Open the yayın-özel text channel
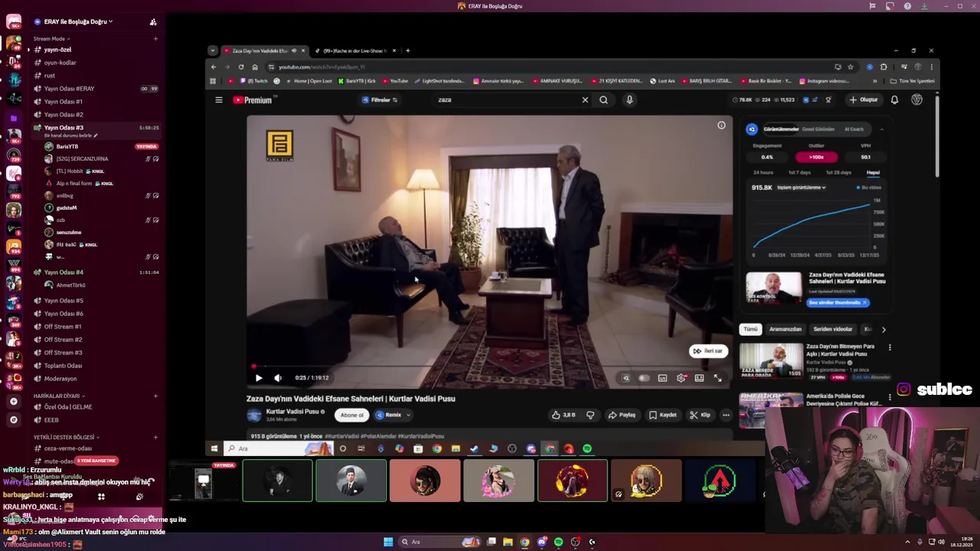 (x=57, y=50)
